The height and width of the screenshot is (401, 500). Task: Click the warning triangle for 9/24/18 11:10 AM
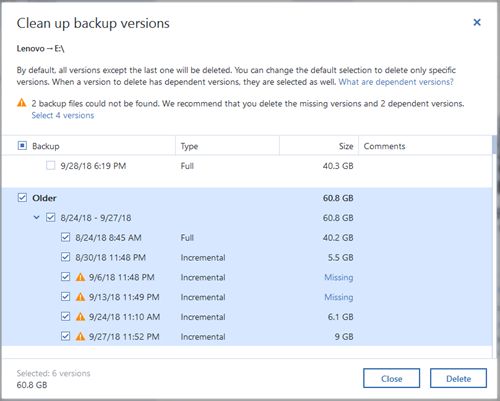(x=80, y=317)
